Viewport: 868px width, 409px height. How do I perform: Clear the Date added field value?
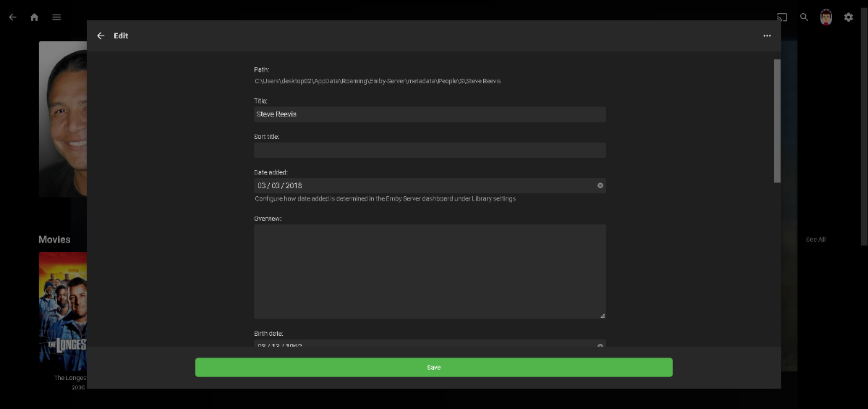pyautogui.click(x=600, y=185)
